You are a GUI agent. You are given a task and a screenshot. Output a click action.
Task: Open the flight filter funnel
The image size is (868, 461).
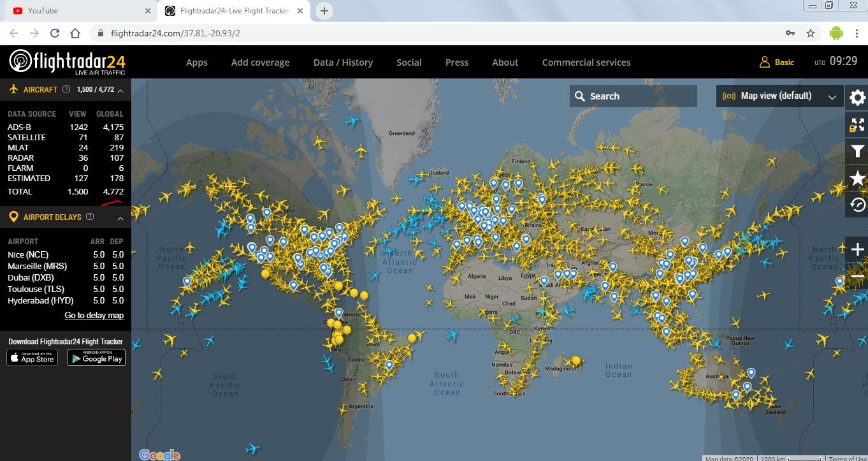click(857, 151)
